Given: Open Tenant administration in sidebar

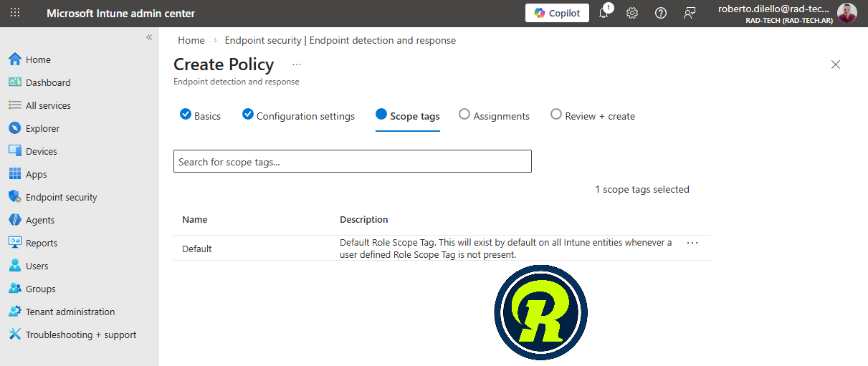Looking at the screenshot, I should tap(70, 312).
